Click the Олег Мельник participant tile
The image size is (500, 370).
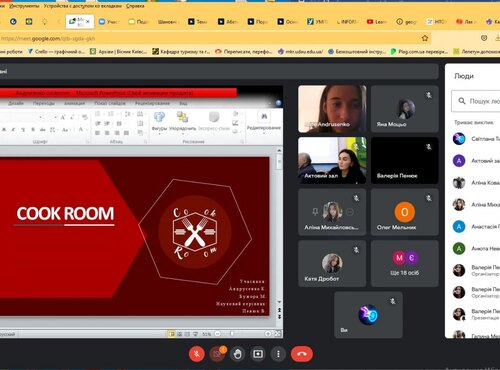404,212
